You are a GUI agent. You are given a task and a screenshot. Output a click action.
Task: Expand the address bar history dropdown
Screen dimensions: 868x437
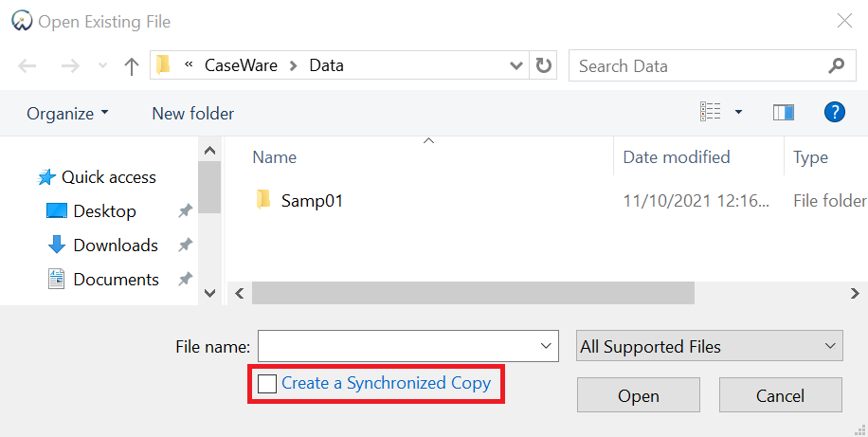516,66
